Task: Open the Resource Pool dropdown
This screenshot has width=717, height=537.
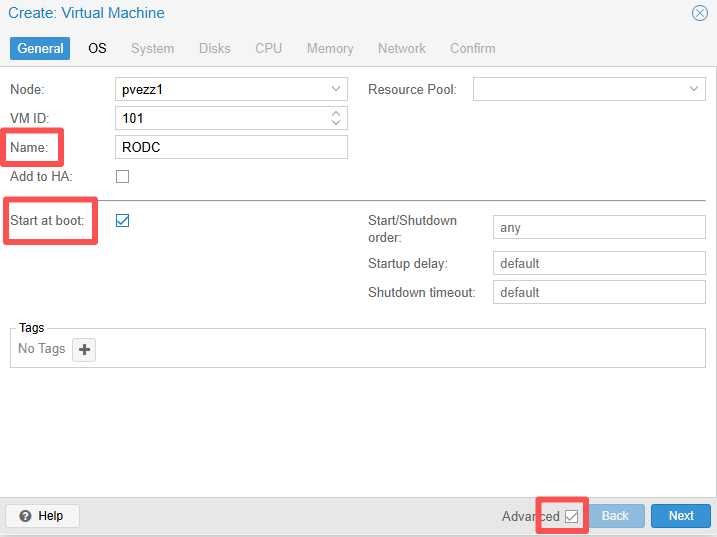Action: coord(694,89)
